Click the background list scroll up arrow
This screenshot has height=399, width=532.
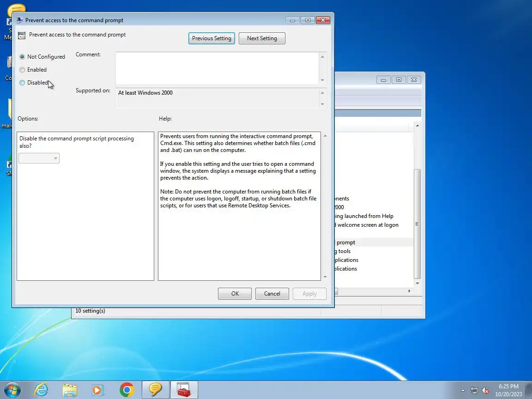[417, 126]
